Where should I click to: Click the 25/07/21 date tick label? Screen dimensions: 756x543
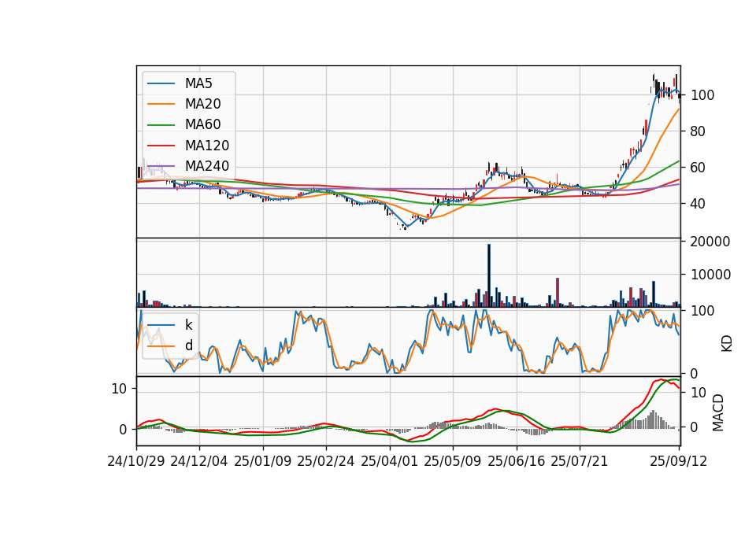(580, 461)
